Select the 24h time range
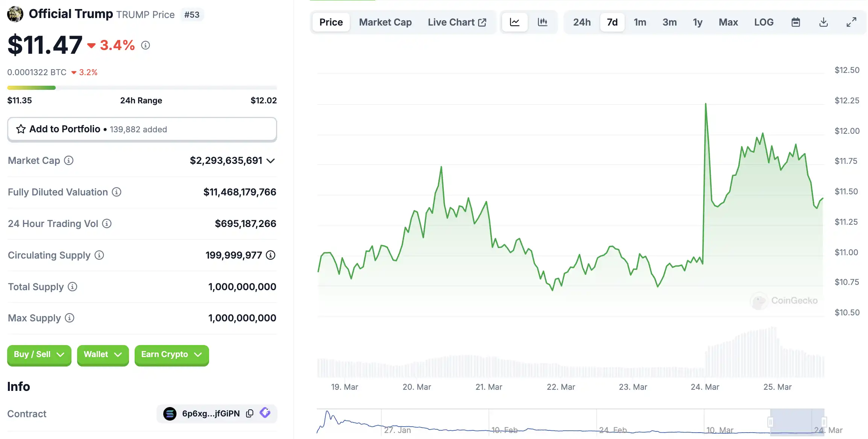This screenshot has height=439, width=868. 582,22
